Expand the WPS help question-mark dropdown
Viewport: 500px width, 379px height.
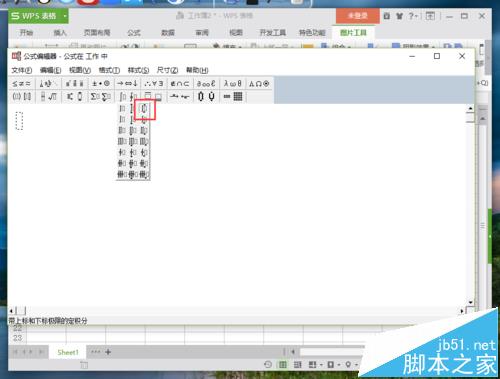(414, 16)
